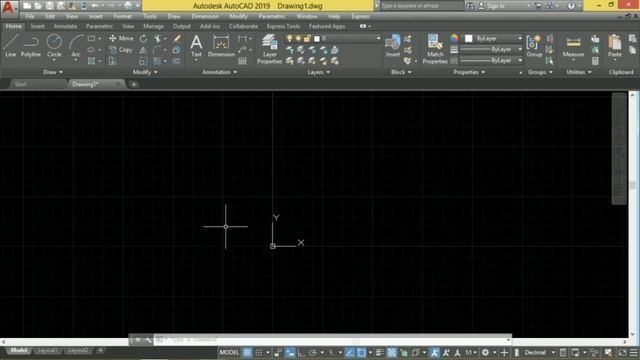Image resolution: width=640 pixels, height=360 pixels.
Task: Click the Erase pencil icon
Action: 177,38
